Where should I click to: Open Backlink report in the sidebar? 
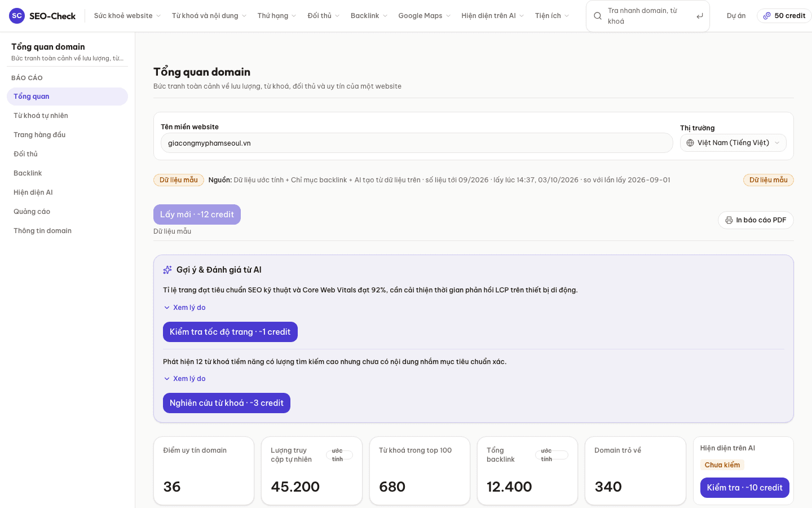pos(67,173)
